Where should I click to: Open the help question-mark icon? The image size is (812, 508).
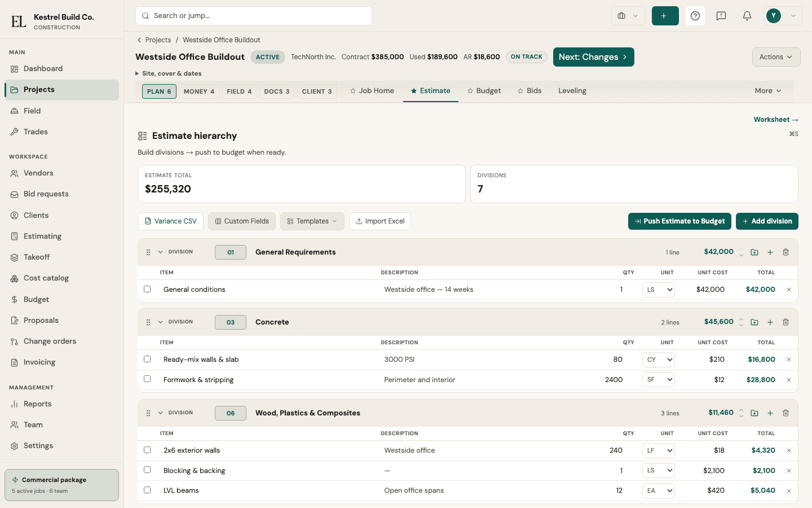[695, 16]
